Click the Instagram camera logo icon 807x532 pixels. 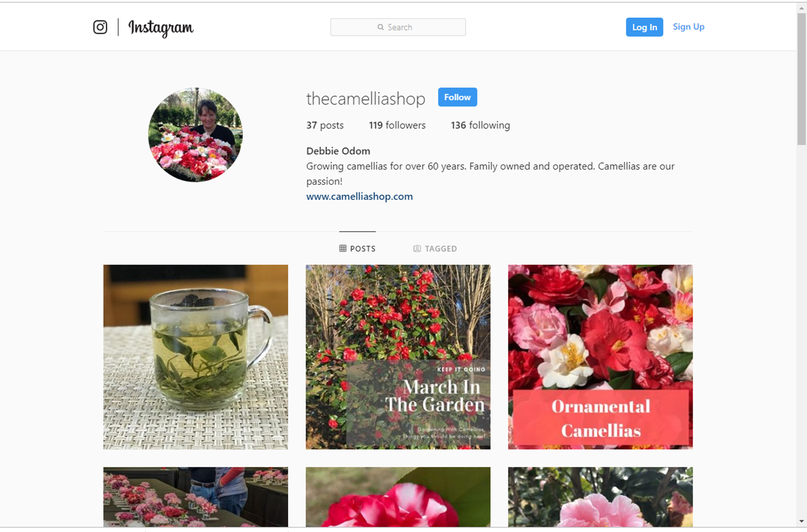point(100,27)
